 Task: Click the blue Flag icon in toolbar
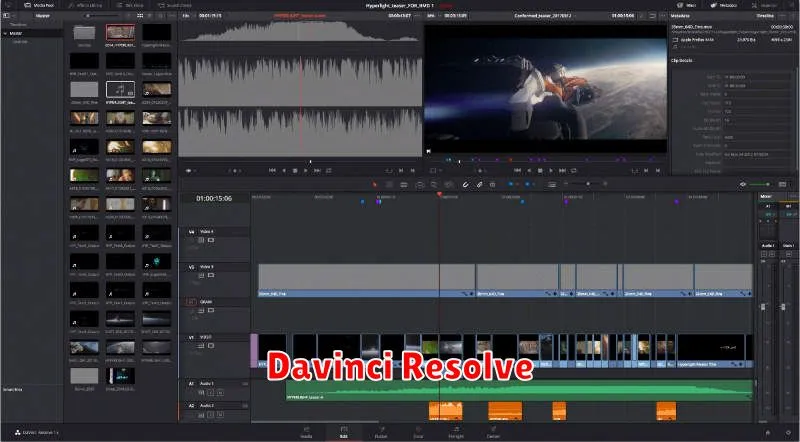(x=511, y=184)
